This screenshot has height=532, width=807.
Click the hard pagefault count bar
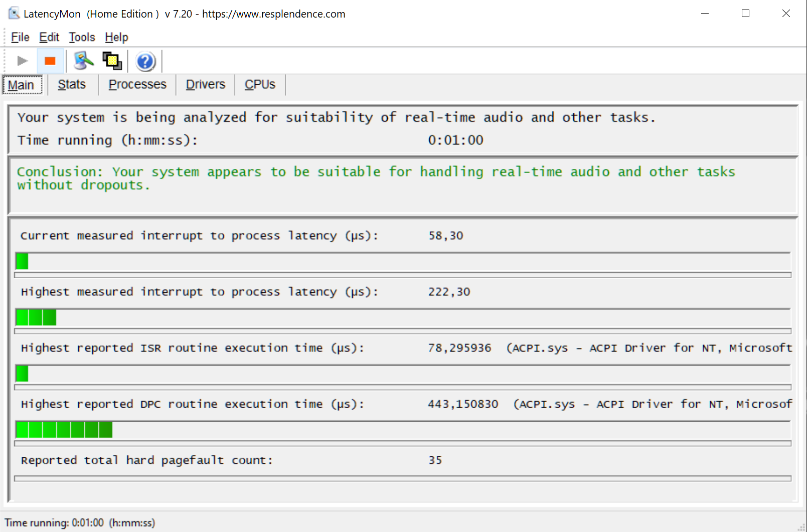pyautogui.click(x=403, y=478)
